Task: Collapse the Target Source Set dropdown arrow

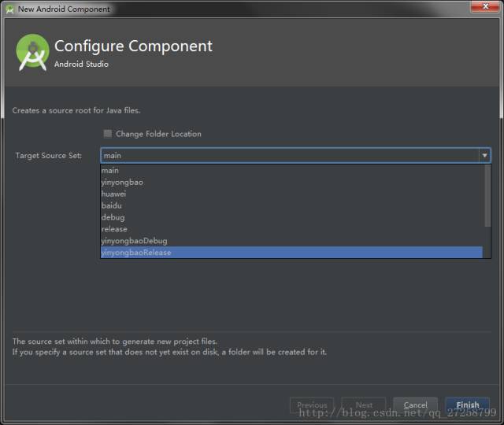Action: click(484, 156)
